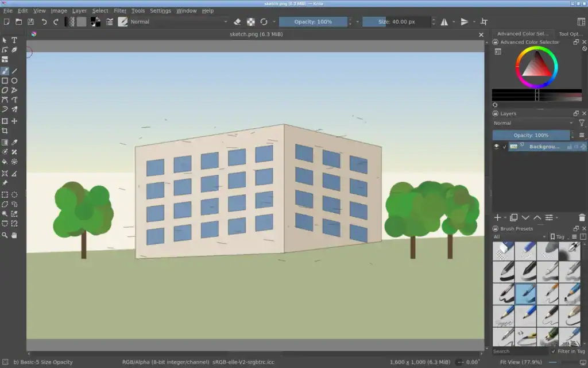
Task: Toggle the Background layer lock
Action: tap(570, 147)
